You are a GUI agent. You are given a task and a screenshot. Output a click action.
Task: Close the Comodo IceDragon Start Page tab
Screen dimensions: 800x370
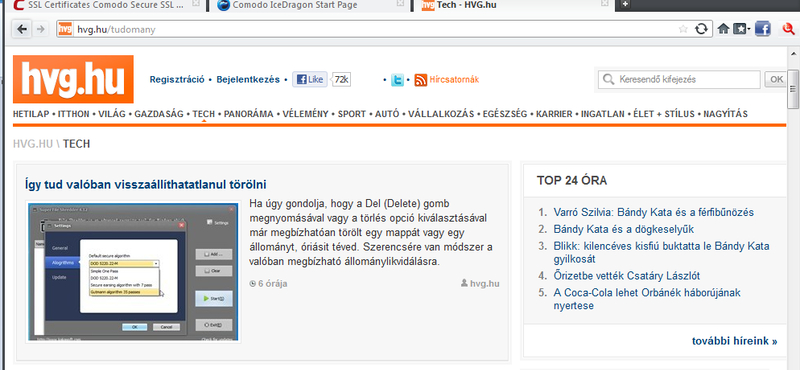pos(401,4)
